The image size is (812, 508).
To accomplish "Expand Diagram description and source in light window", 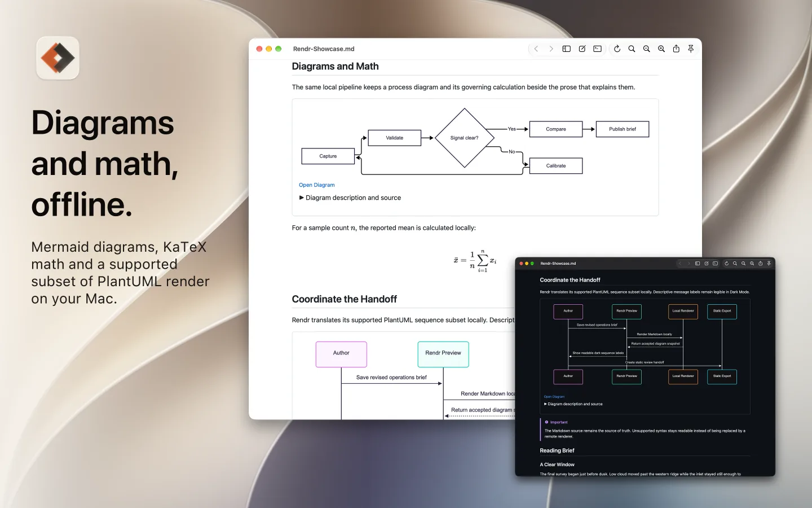I will pyautogui.click(x=350, y=198).
